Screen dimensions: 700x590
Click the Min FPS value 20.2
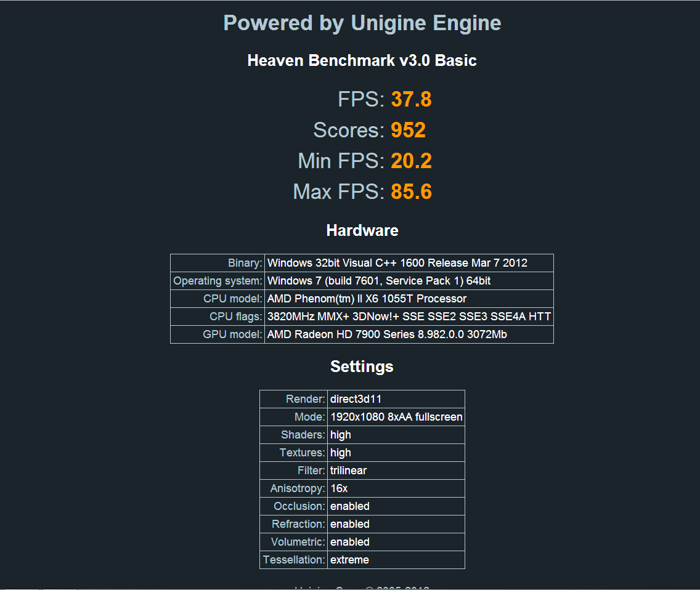[411, 161]
